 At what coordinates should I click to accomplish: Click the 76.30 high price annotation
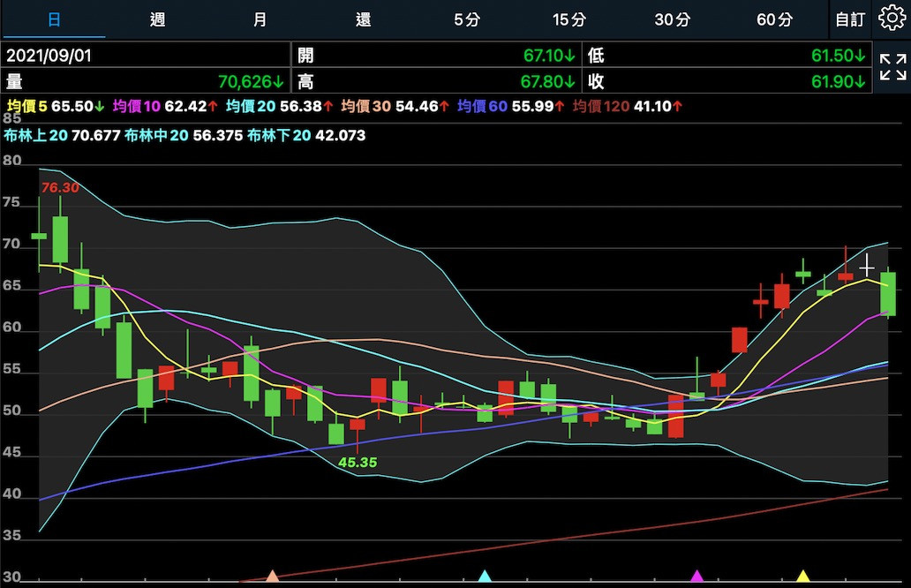click(x=60, y=188)
